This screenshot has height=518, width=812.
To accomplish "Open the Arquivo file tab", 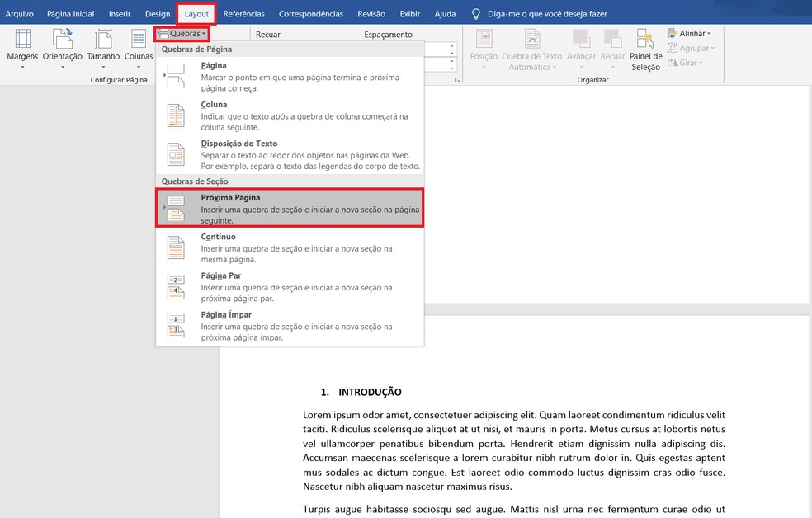I will pyautogui.click(x=19, y=14).
